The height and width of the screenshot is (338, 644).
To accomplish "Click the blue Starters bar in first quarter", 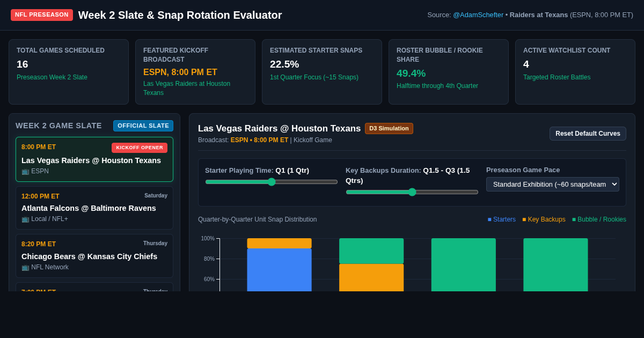I will coord(279,270).
